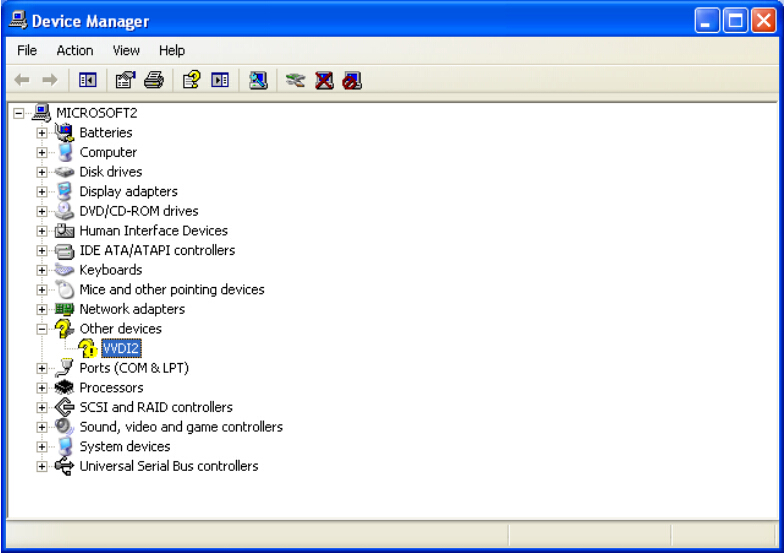Click the Computer category monitor icon

pos(64,152)
